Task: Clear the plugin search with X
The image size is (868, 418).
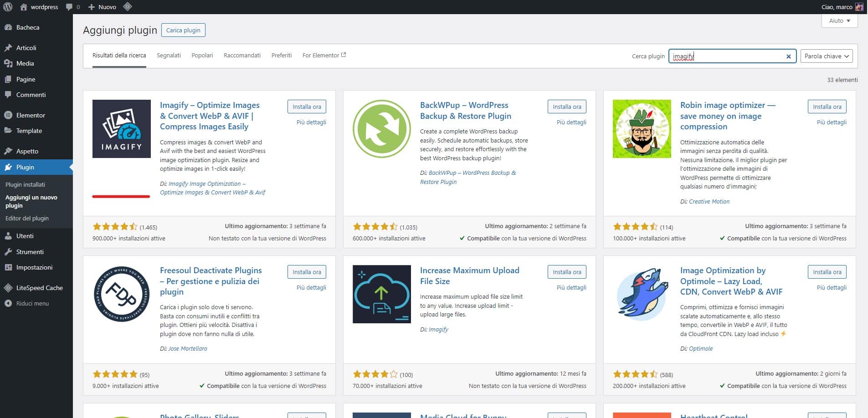Action: click(788, 56)
